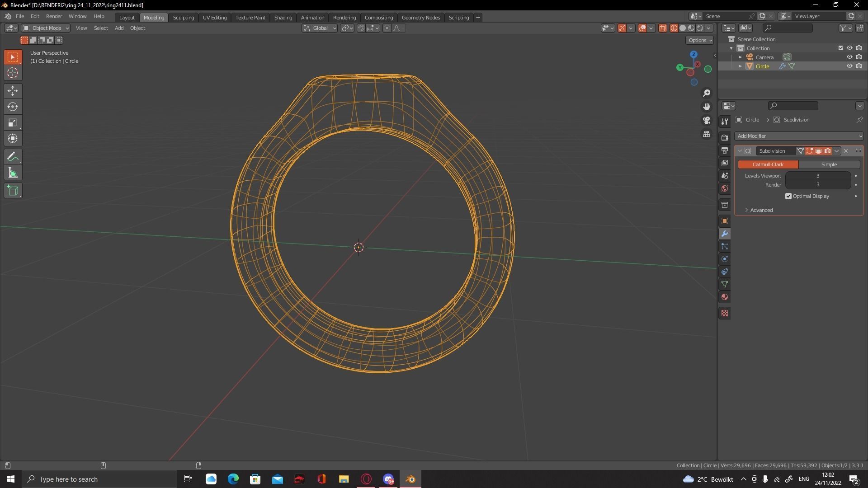Screen dimensions: 868x488
Task: Select the Transform tool
Action: (13, 138)
